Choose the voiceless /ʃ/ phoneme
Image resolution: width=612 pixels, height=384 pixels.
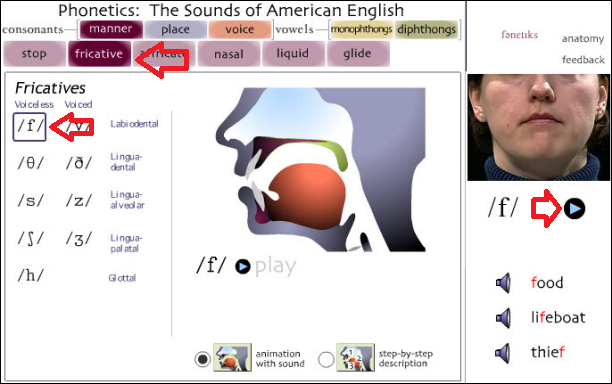click(x=31, y=238)
